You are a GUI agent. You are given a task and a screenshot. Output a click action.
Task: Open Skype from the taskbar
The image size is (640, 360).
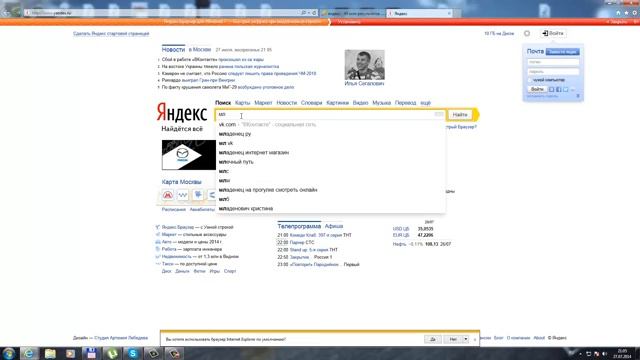click(133, 353)
